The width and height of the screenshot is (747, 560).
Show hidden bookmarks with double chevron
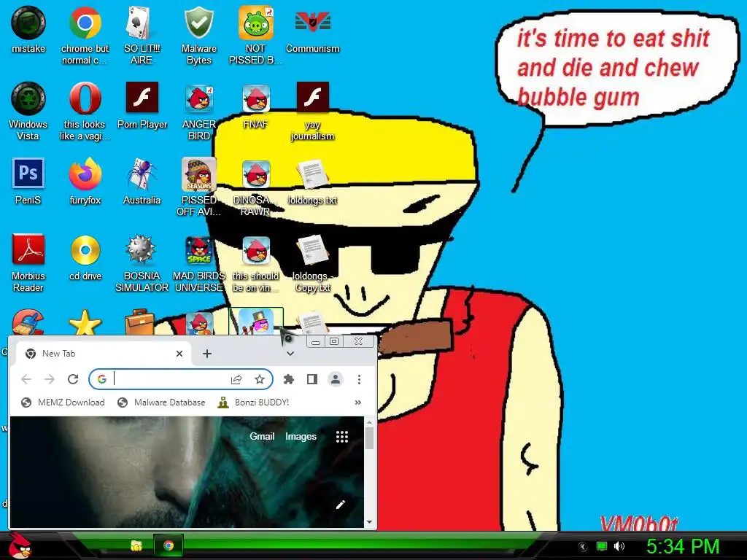point(357,402)
